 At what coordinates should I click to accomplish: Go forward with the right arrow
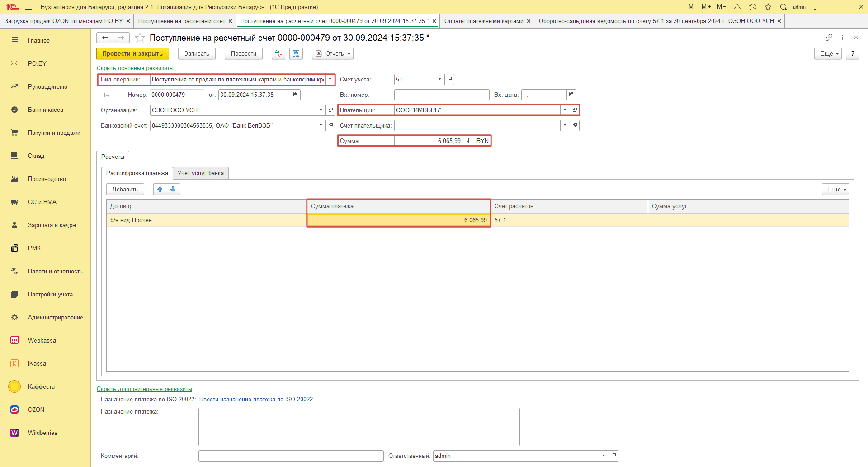click(121, 38)
